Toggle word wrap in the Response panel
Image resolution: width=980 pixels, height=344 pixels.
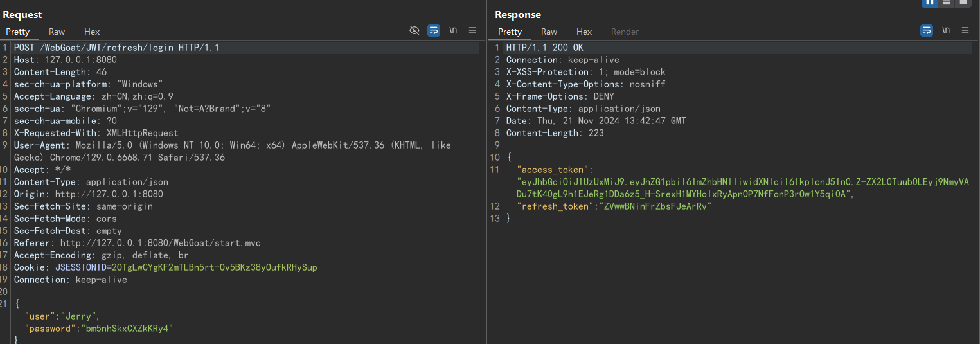point(927,30)
